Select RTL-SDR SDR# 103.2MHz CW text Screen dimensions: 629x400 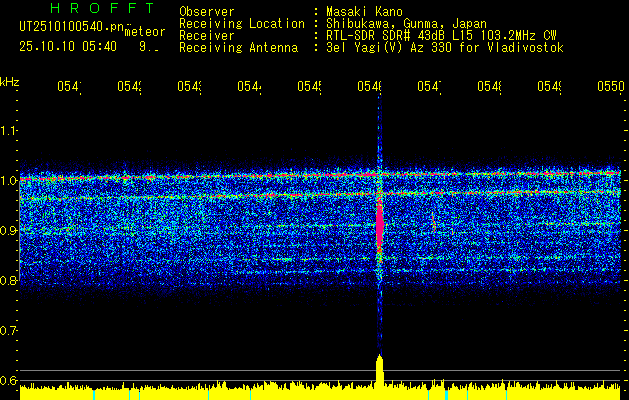tap(441, 36)
